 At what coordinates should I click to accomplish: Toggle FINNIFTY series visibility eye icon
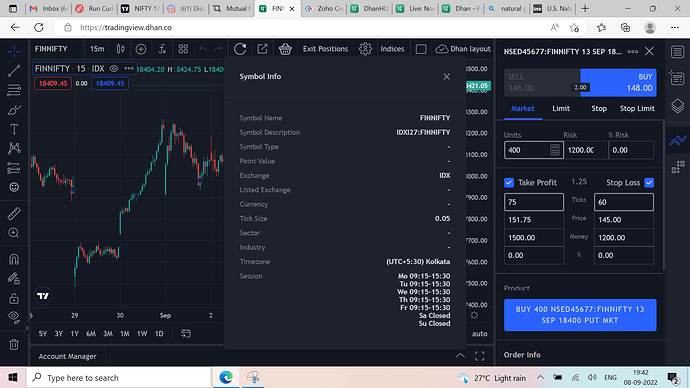click(114, 69)
